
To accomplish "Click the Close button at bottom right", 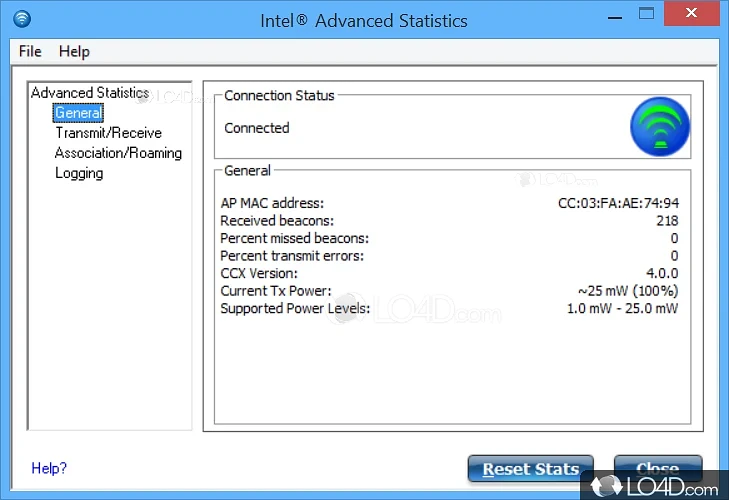I will pos(657,469).
